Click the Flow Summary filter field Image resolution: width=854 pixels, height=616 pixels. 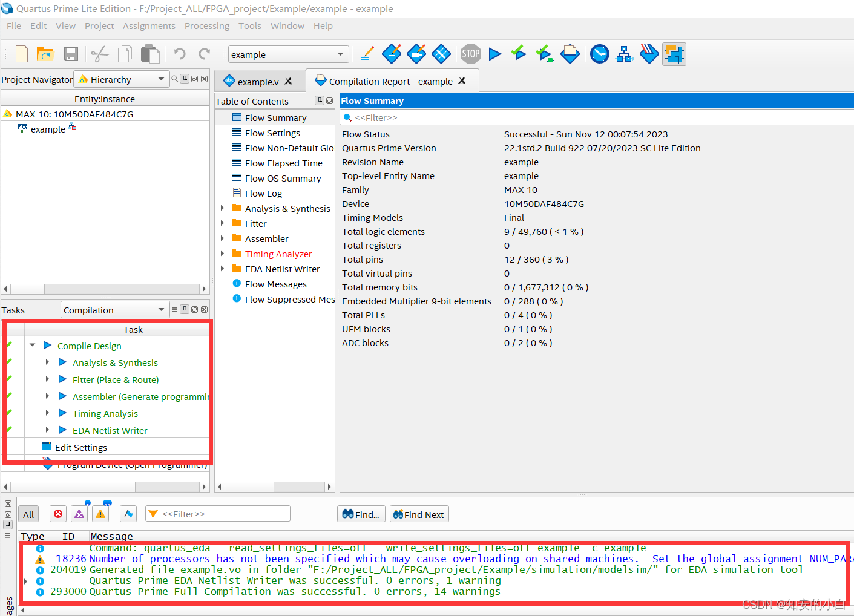pyautogui.click(x=597, y=117)
